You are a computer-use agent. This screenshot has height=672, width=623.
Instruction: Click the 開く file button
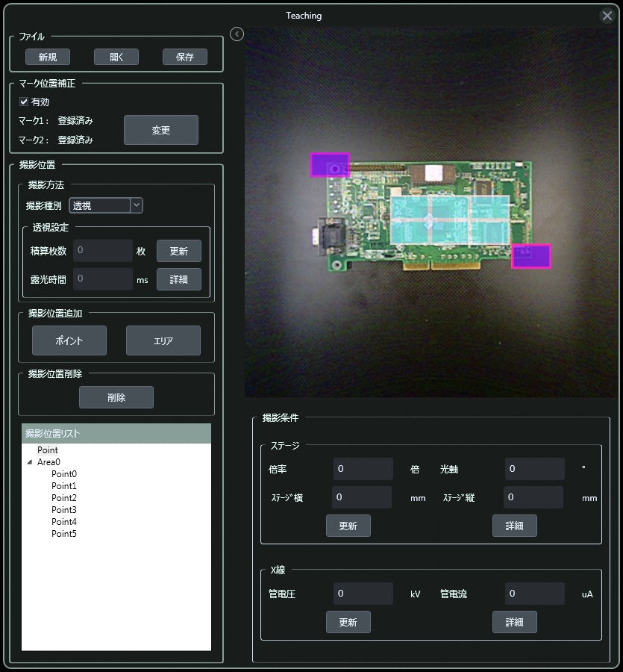pos(116,57)
